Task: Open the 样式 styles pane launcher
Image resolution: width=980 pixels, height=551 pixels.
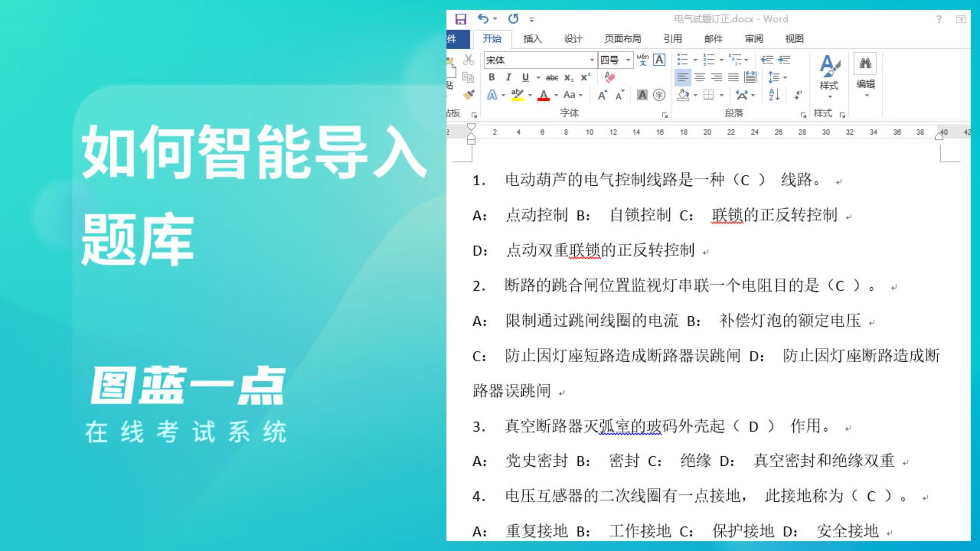Action: [842, 115]
